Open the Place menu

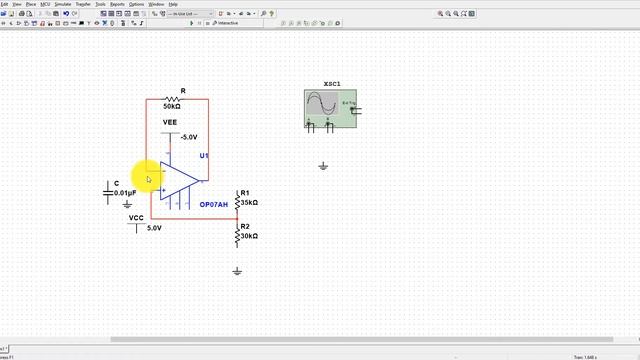click(31, 4)
